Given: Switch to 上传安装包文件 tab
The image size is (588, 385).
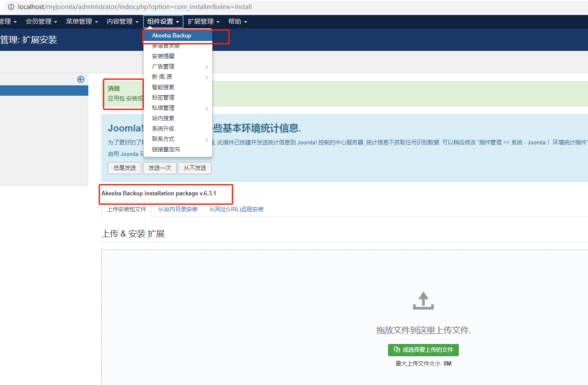Looking at the screenshot, I should (127, 210).
